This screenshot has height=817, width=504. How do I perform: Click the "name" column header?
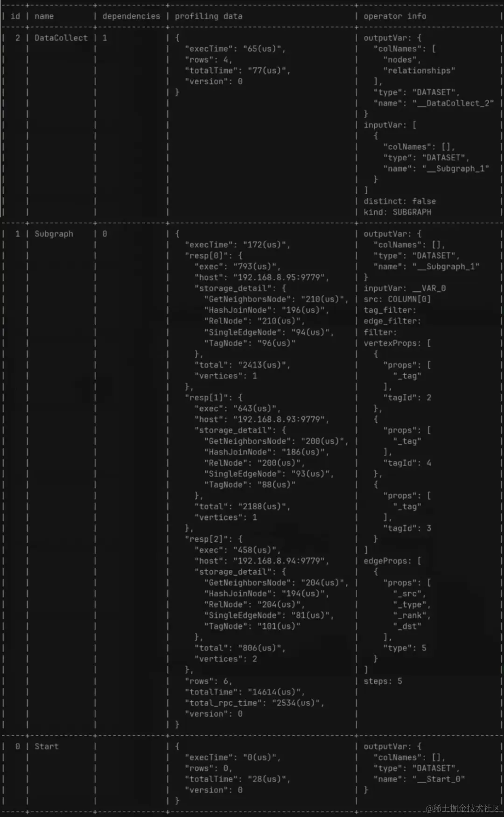click(44, 16)
